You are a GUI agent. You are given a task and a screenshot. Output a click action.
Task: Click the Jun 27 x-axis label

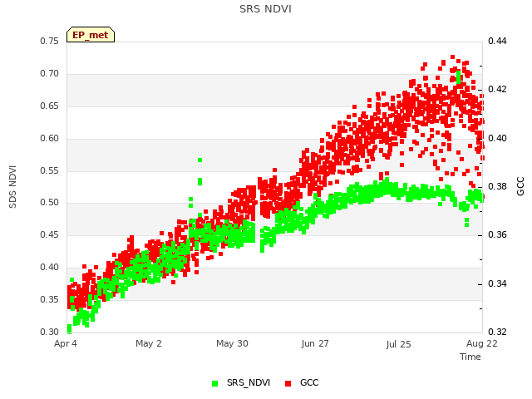(315, 343)
